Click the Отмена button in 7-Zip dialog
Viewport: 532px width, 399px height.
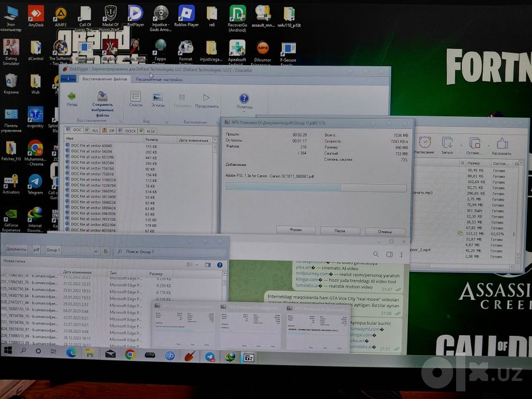tap(385, 232)
